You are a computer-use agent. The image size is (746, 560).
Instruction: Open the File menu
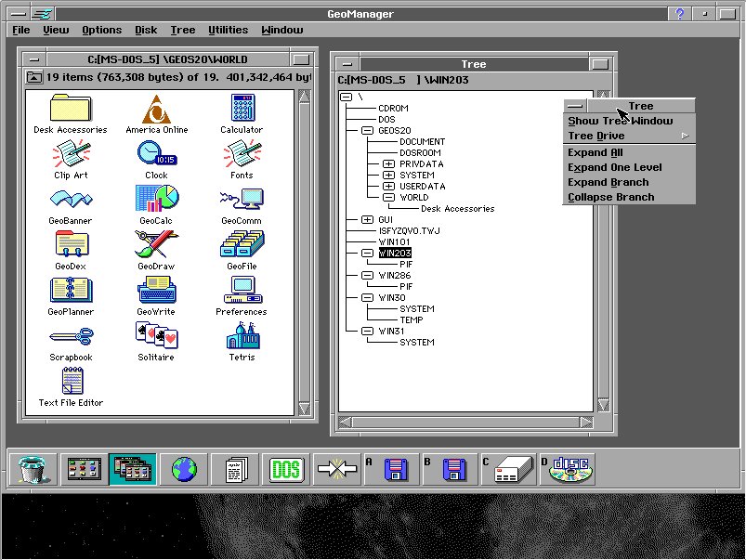click(21, 30)
